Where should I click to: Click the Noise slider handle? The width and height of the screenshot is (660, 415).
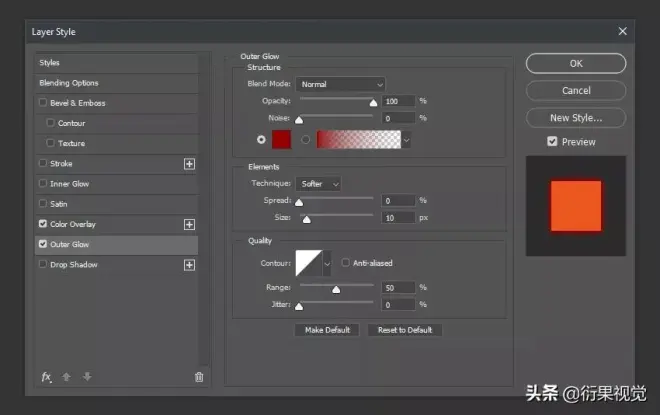(299, 120)
